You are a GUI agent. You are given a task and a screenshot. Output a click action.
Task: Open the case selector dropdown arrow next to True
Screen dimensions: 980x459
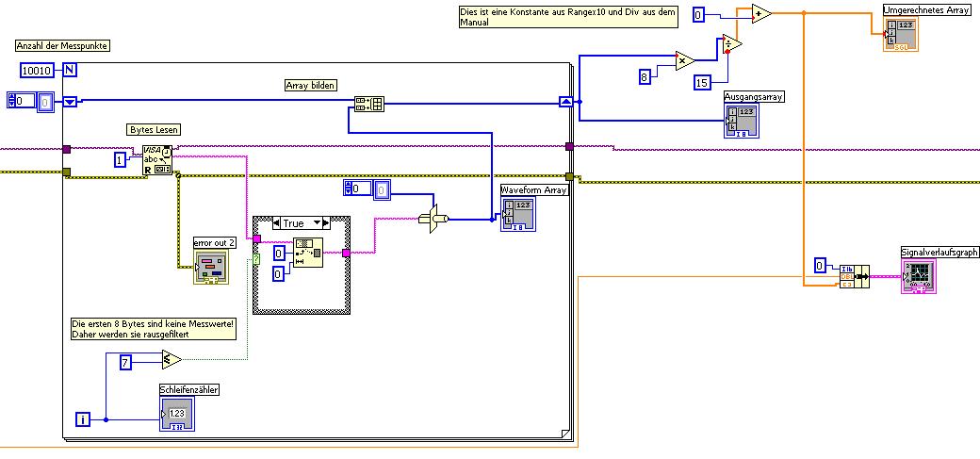318,223
